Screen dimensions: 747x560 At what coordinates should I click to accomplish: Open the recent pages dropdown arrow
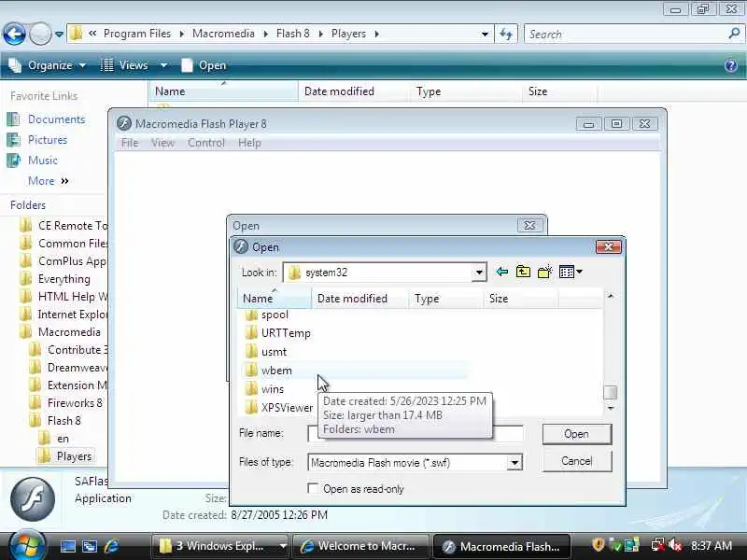(x=59, y=35)
